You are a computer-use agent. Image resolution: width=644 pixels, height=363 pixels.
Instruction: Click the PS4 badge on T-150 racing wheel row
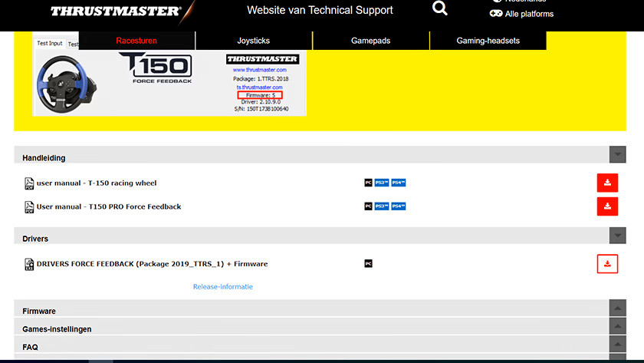[398, 183]
